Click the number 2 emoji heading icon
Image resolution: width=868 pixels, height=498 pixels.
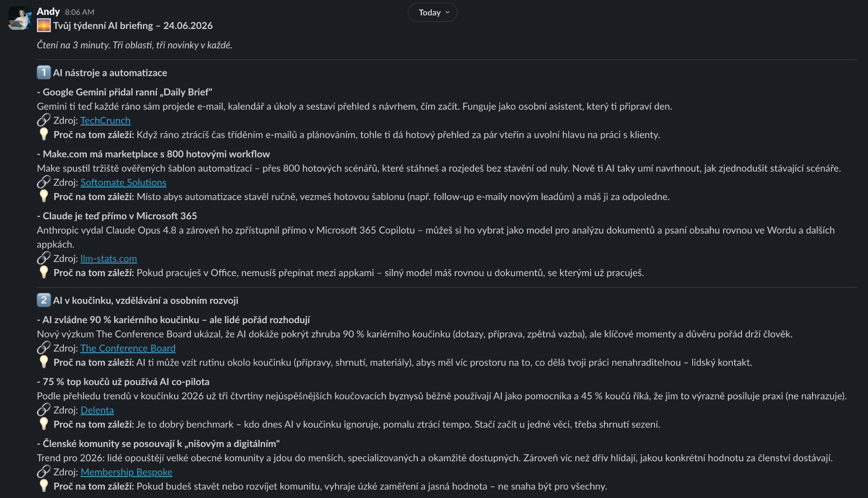pos(44,300)
